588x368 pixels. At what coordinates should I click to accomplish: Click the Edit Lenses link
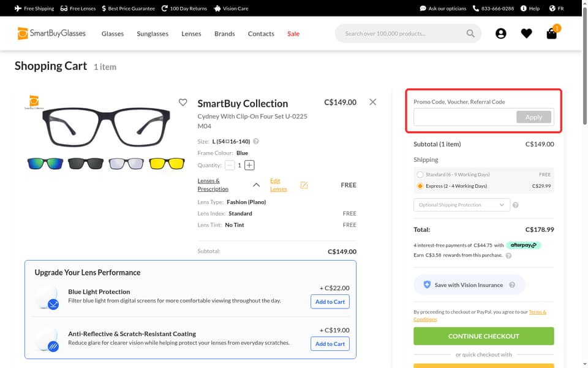[278, 185]
